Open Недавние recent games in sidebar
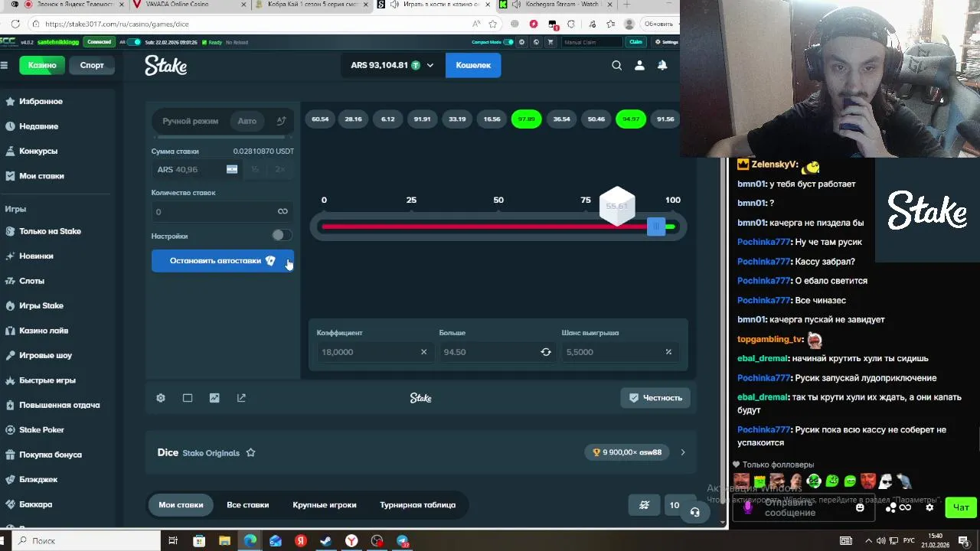This screenshot has height=551, width=980. pos(38,126)
